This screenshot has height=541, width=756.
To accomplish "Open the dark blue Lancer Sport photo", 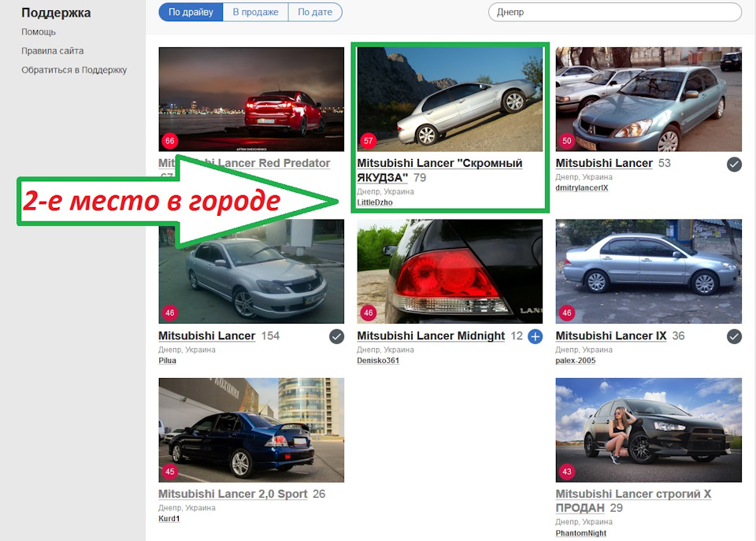I will coord(251,430).
